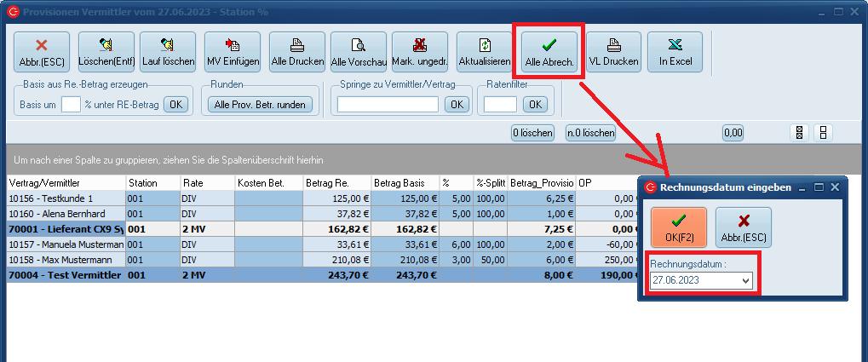Click the Alle Abrech. checkmark button

[x=549, y=53]
